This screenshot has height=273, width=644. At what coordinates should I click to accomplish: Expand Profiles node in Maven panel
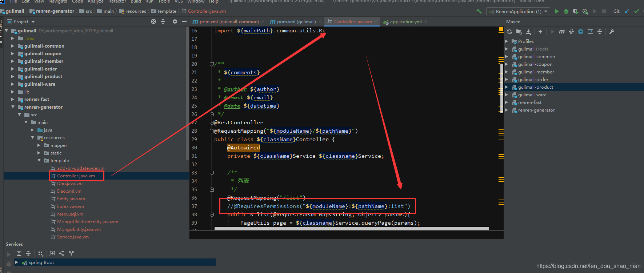pos(507,41)
